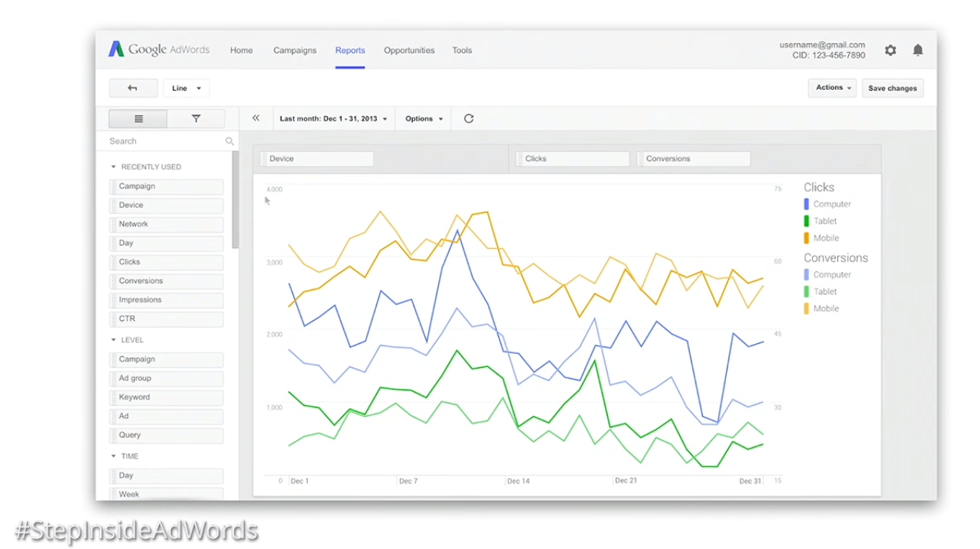Click the Clicks legend heading

pyautogui.click(x=819, y=187)
